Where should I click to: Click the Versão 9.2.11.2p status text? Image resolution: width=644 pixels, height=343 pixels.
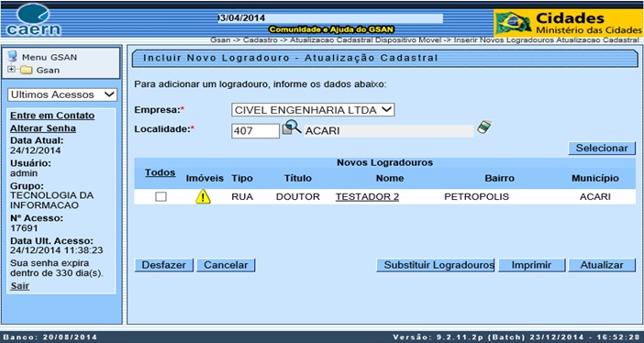pos(516,337)
